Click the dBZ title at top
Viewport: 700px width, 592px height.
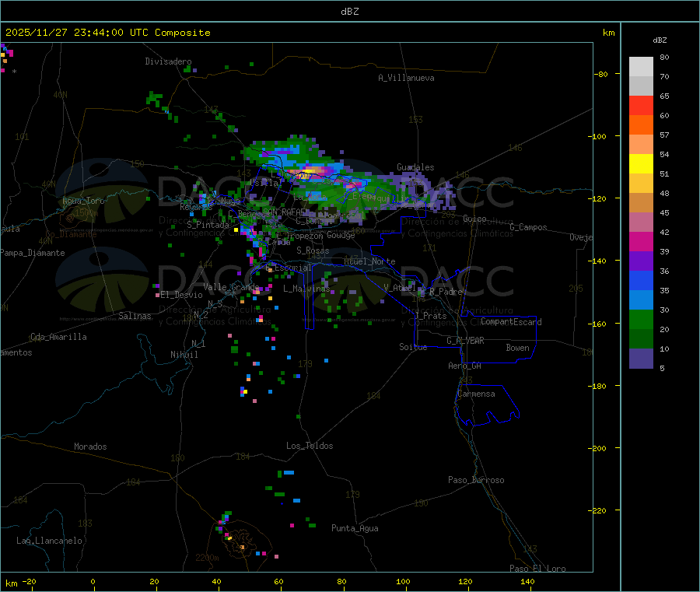(x=349, y=12)
